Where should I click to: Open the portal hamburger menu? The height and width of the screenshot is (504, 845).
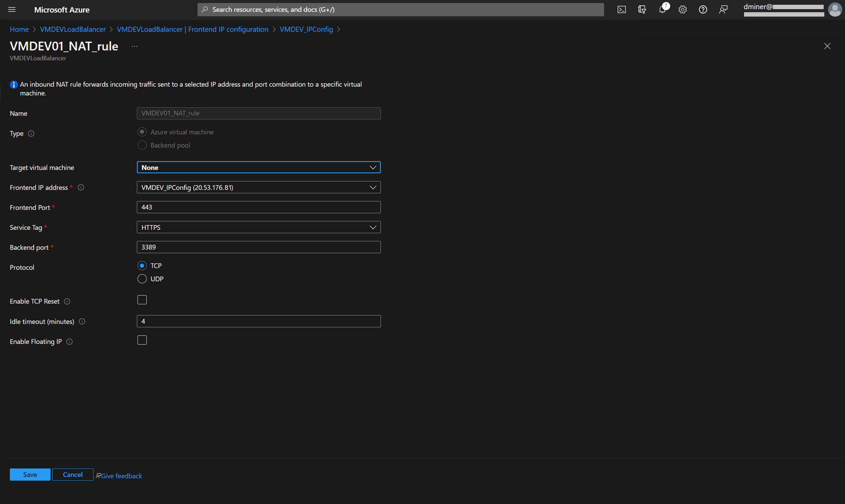tap(12, 9)
